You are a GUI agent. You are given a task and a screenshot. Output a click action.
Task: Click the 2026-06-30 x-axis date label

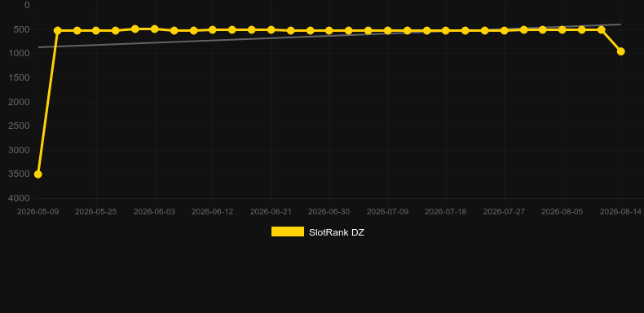tap(329, 212)
